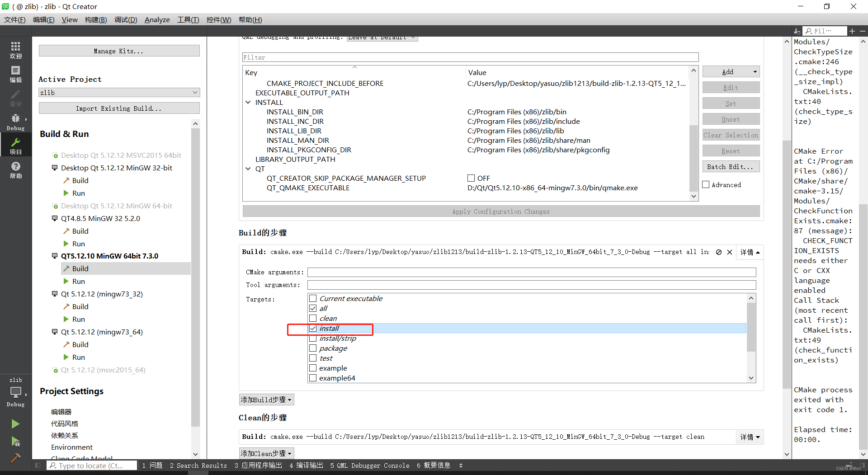Click the Batch Edit... button
The height and width of the screenshot is (475, 868).
[x=731, y=167]
